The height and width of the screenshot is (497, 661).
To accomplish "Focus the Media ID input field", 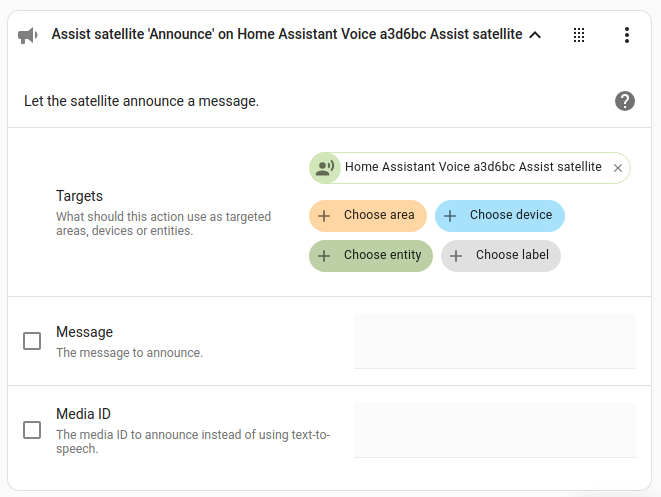I will (x=495, y=430).
